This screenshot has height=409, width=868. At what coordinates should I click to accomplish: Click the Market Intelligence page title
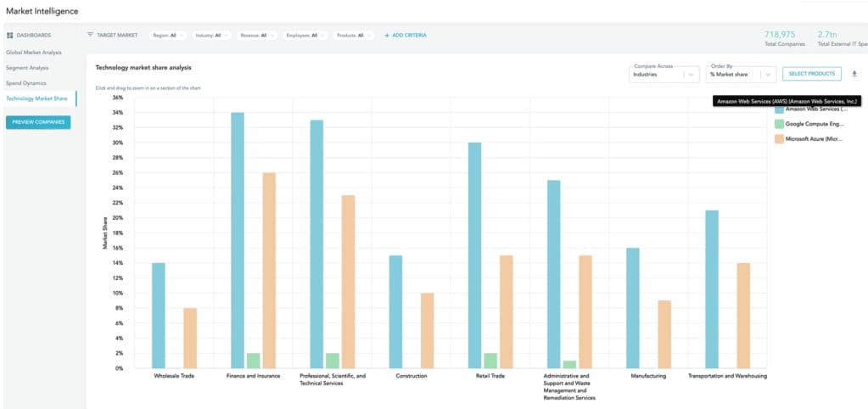click(x=42, y=11)
